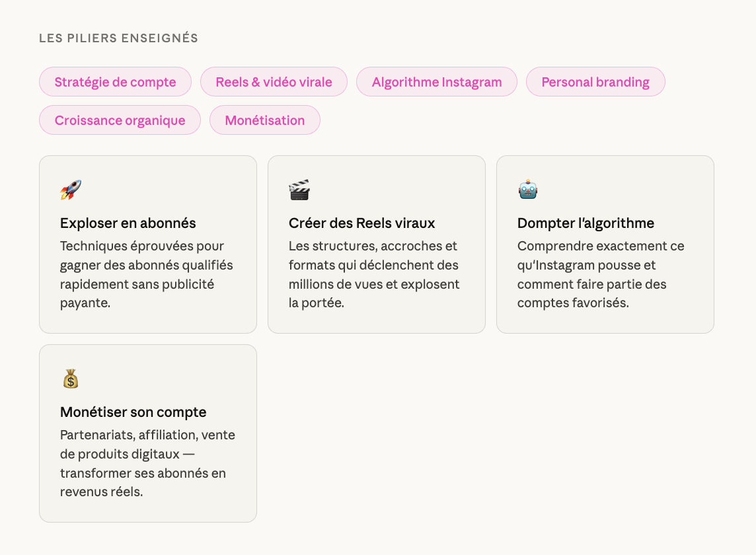756x555 pixels.
Task: Click the rocket emoji icon
Action: pyautogui.click(x=71, y=190)
